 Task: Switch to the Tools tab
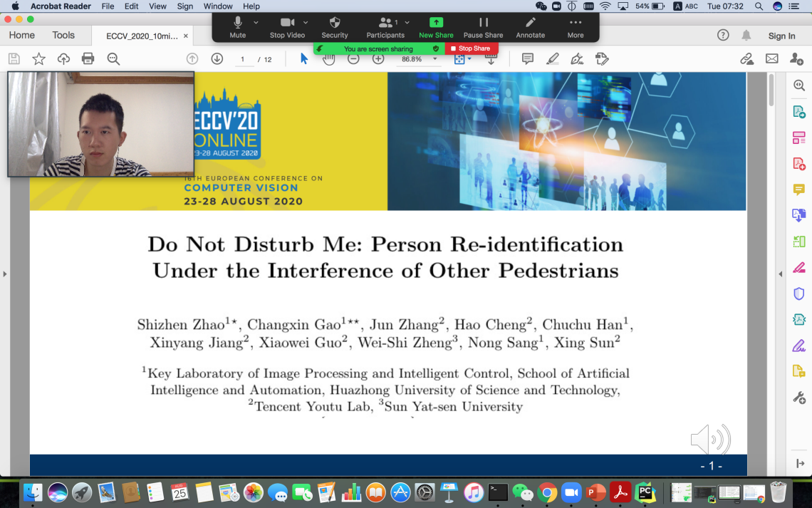point(63,35)
